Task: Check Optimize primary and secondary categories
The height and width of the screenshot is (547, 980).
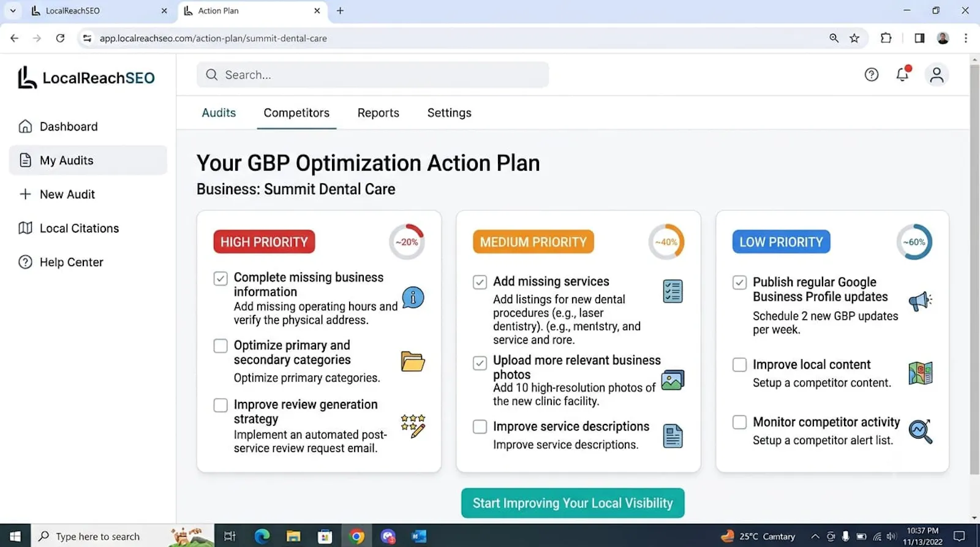Action: 221,346
